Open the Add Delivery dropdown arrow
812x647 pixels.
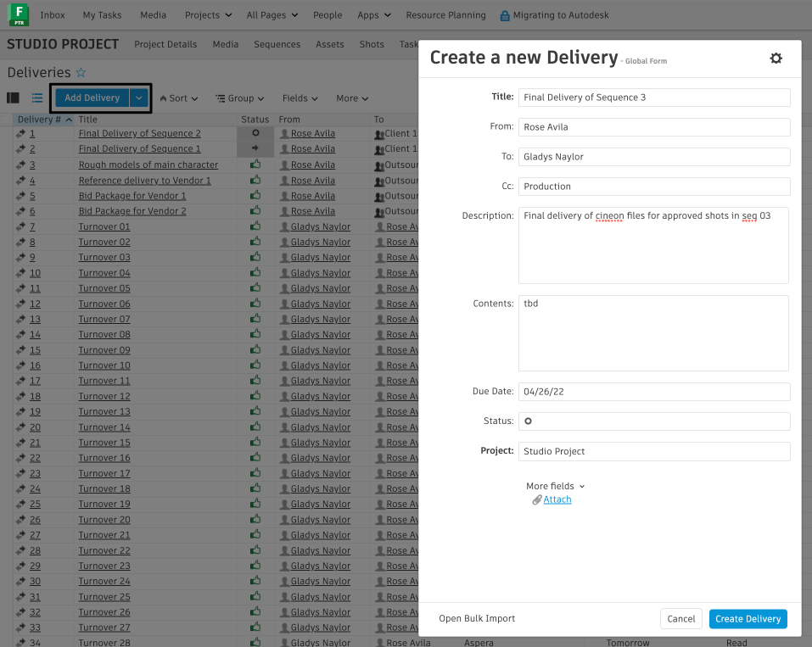pos(139,98)
